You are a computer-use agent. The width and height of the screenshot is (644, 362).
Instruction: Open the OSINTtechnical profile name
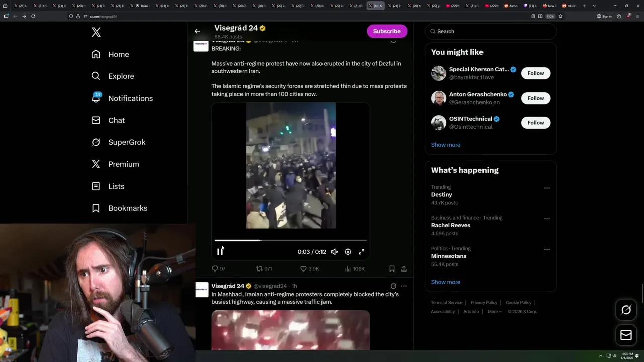pos(470,119)
